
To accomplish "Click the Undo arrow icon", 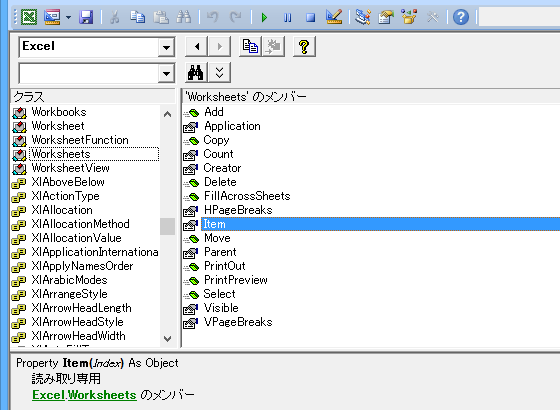I will (212, 17).
